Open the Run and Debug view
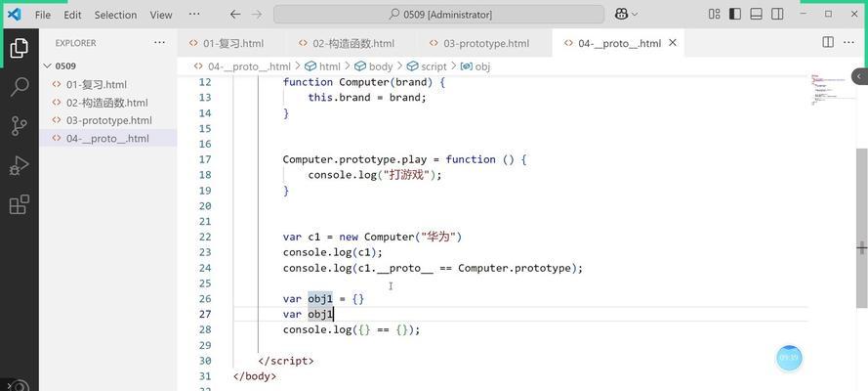This screenshot has height=391, width=868. coord(19,165)
